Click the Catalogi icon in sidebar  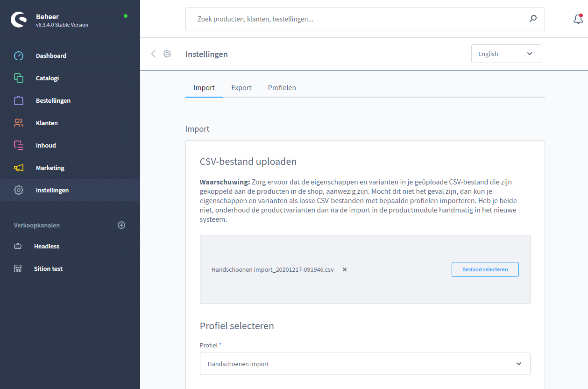point(19,78)
